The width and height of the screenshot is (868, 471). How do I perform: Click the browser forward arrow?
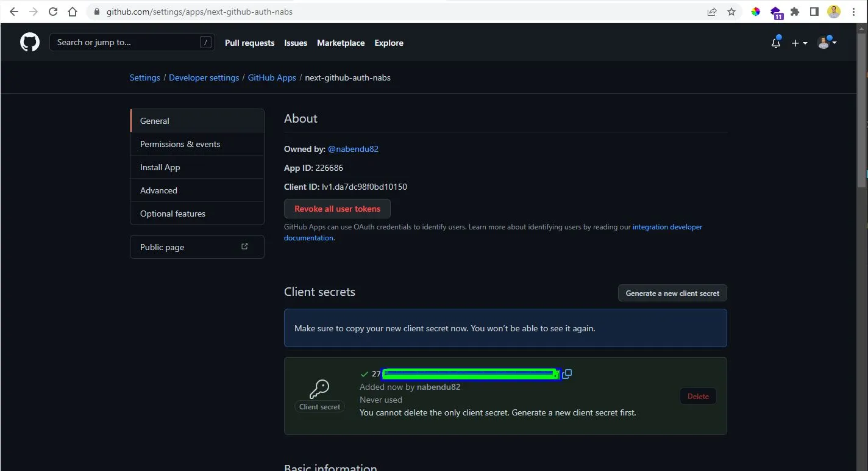tap(33, 12)
